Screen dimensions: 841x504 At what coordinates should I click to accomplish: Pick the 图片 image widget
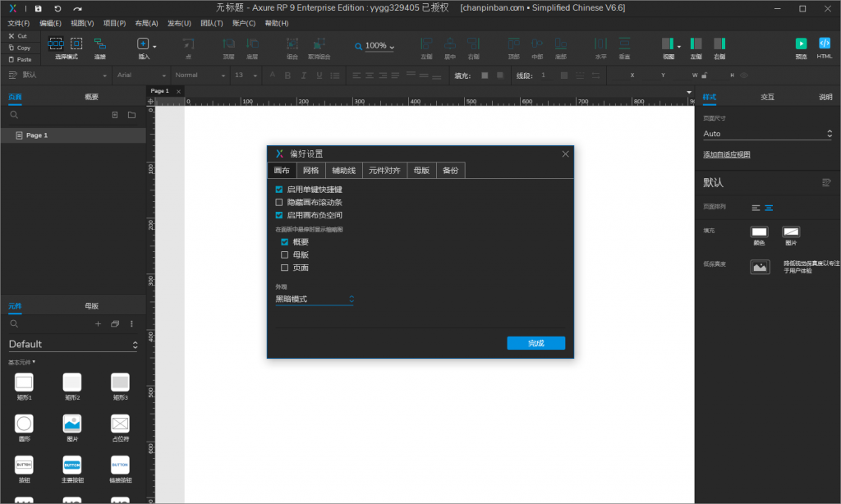pos(72,424)
